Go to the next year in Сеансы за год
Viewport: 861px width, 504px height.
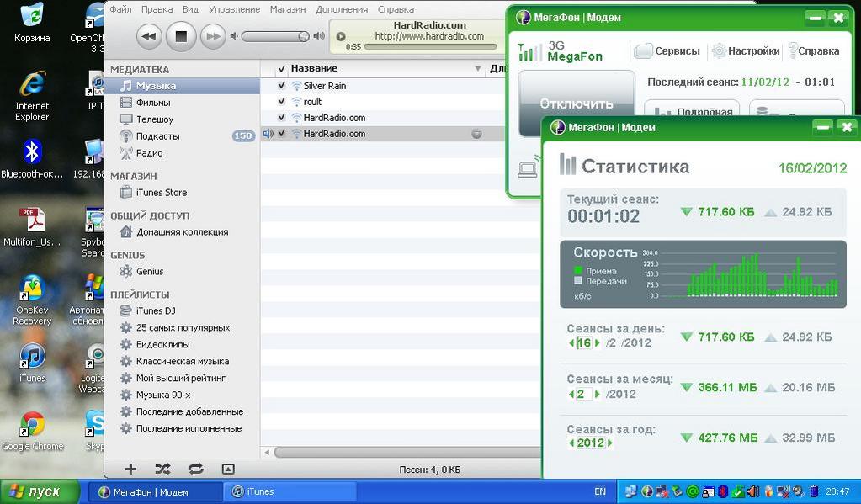coord(610,443)
